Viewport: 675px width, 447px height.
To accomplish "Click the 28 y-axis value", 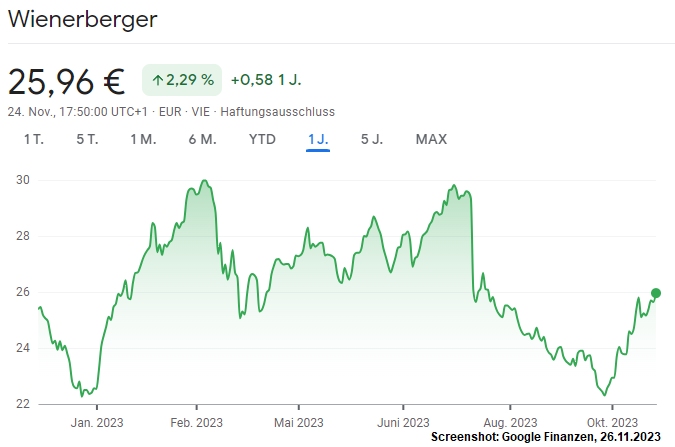I will click(23, 236).
